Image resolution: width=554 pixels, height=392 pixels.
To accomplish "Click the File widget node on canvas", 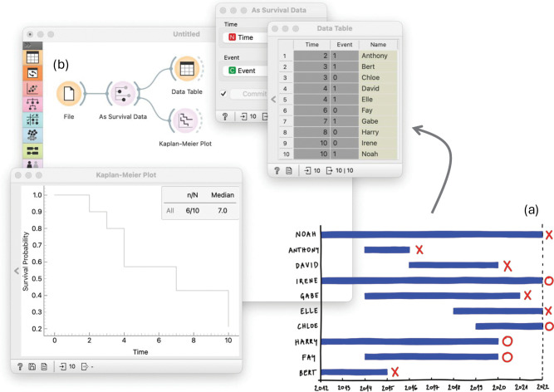I will [69, 94].
